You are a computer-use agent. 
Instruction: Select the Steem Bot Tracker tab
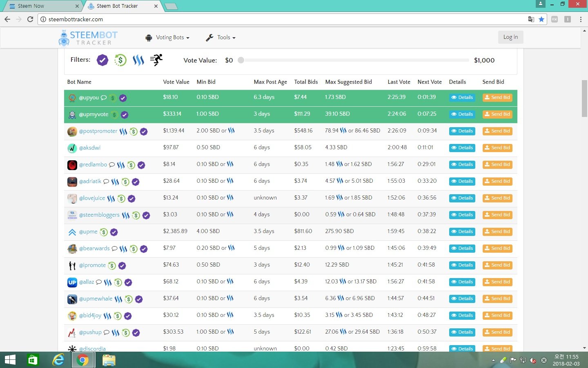(x=117, y=6)
